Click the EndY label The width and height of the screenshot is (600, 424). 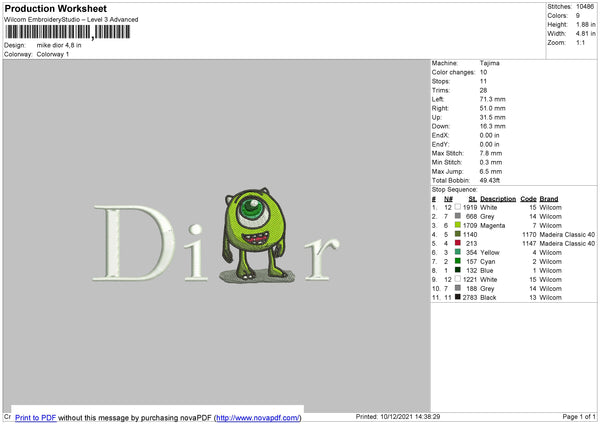pyautogui.click(x=440, y=144)
